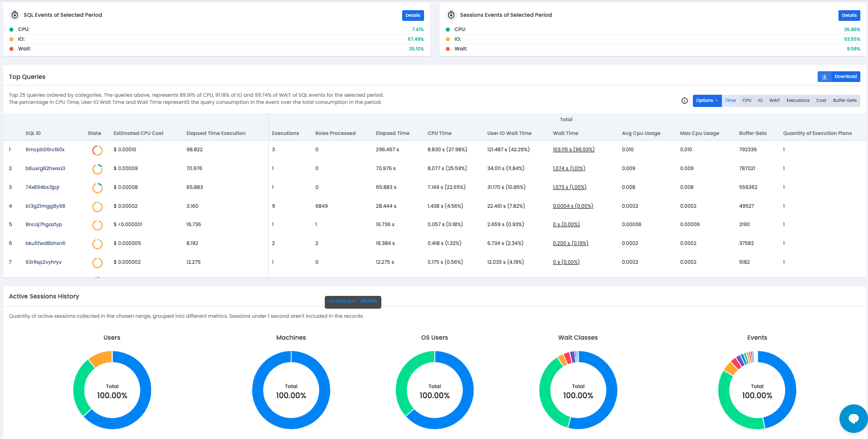
Task: Click elapsed time 296.467 s cell
Action: pos(387,150)
